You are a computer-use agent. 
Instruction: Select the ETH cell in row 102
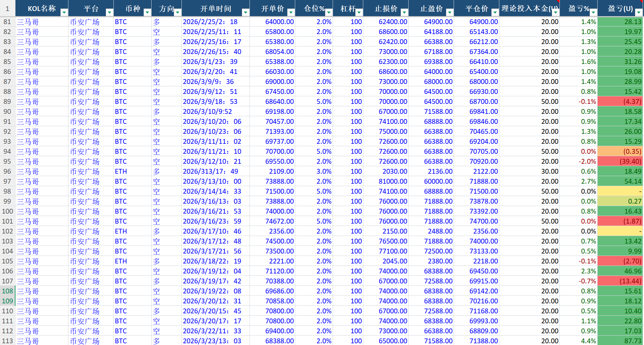[132, 231]
